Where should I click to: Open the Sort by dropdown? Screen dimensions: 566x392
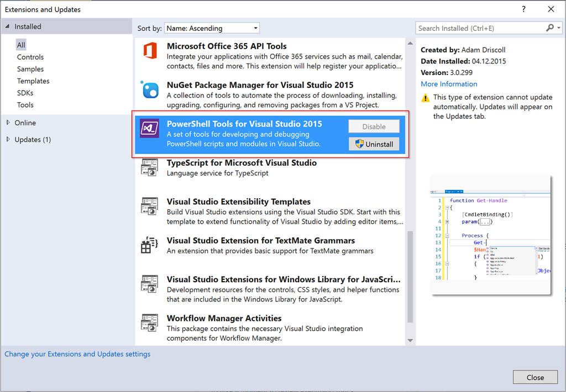click(x=212, y=28)
